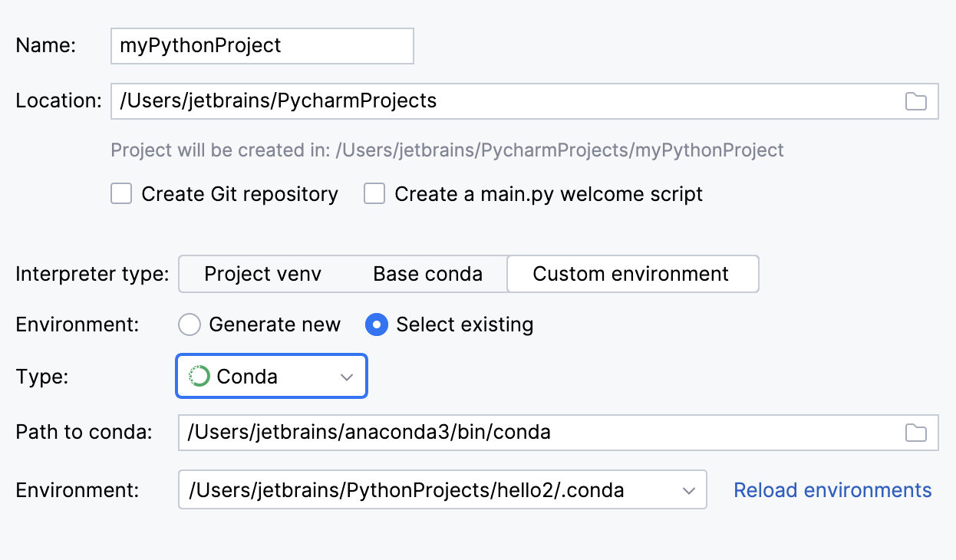Select the Select existing radio button

[376, 324]
